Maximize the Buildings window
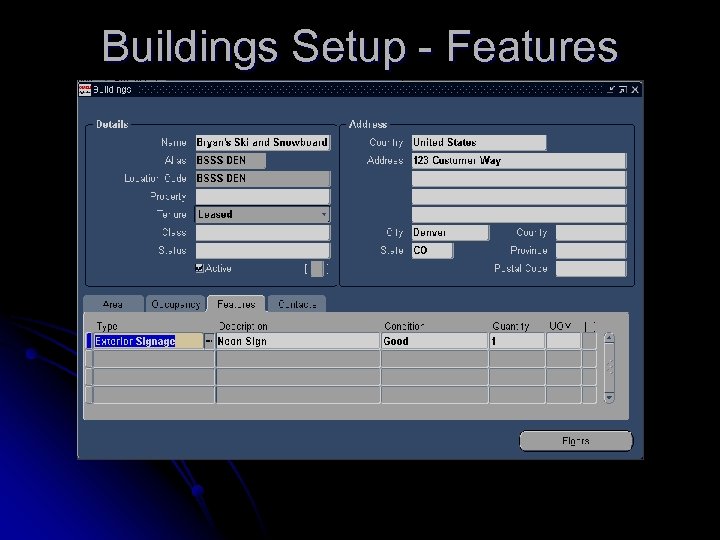The width and height of the screenshot is (720, 540). [623, 90]
